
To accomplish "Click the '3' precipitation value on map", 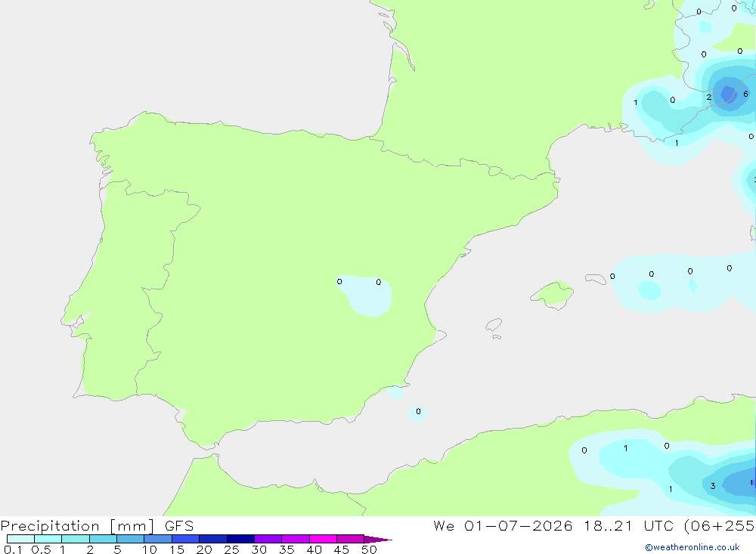I will click(x=713, y=486).
